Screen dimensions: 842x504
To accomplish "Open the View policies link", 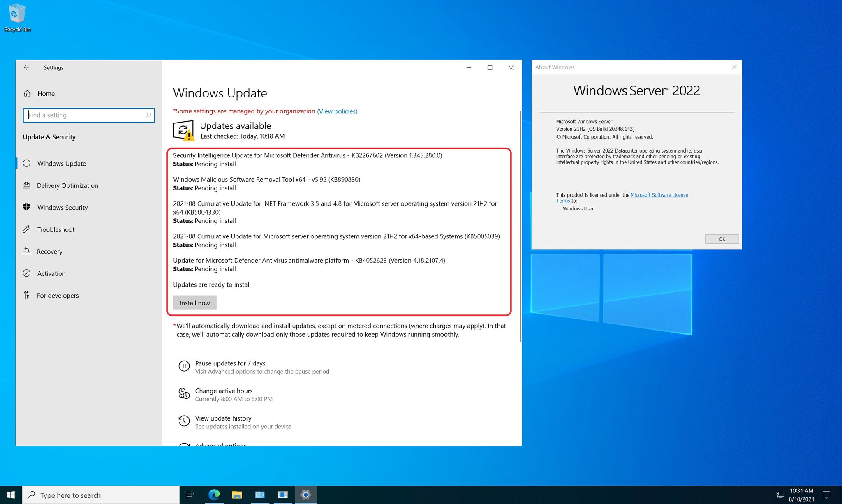I will click(x=337, y=111).
